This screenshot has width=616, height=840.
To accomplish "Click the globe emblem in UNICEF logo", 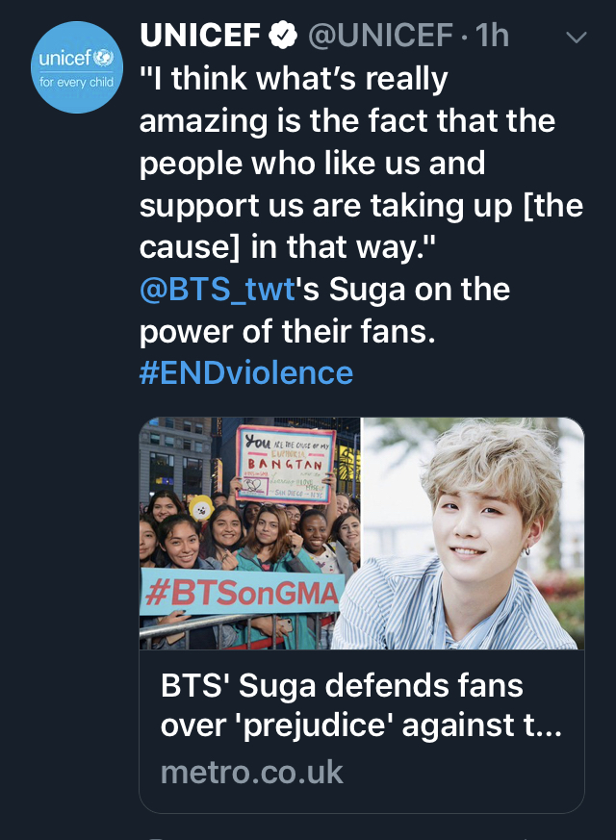I will pyautogui.click(x=104, y=58).
